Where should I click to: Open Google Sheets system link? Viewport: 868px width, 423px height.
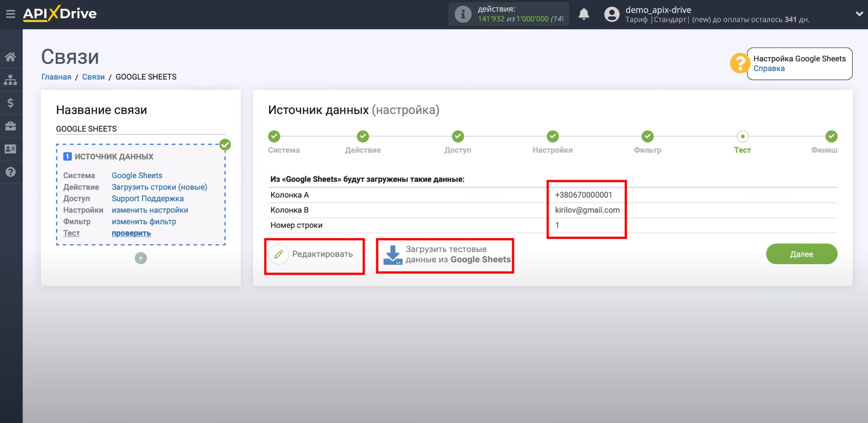[137, 175]
